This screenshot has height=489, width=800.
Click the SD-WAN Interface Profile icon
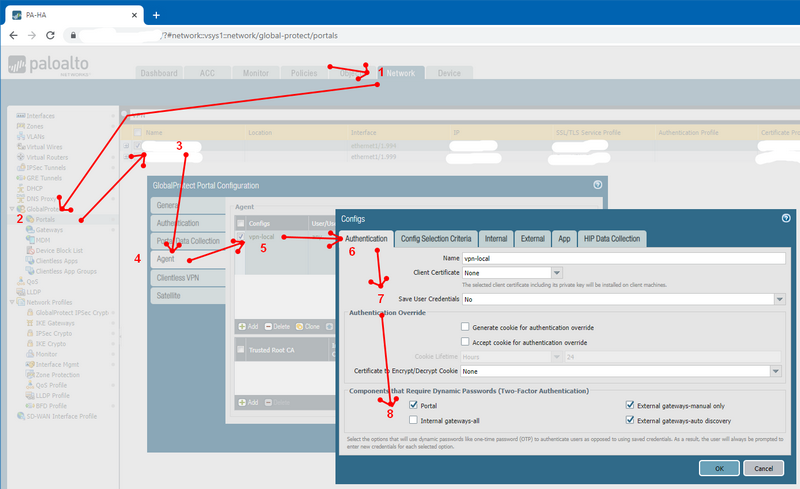click(21, 416)
